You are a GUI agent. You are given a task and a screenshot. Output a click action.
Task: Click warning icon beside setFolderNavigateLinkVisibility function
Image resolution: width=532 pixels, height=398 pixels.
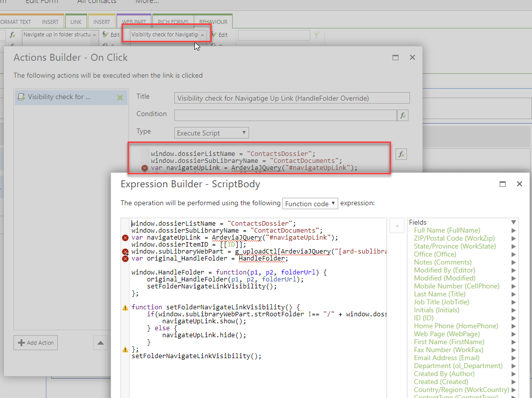[x=125, y=308]
